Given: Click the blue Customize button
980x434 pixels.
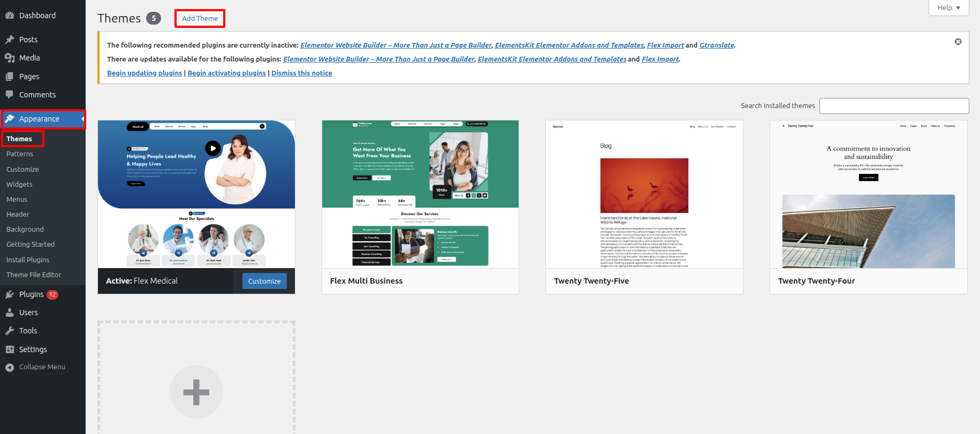Looking at the screenshot, I should [x=264, y=281].
